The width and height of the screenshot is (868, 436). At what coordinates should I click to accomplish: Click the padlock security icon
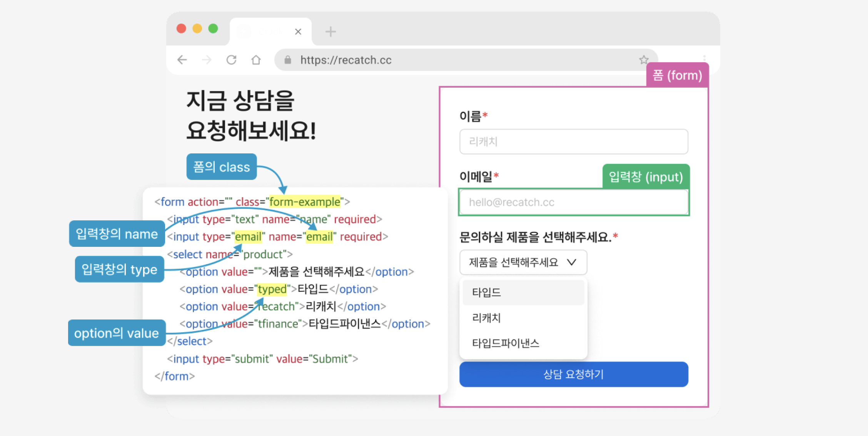coord(288,60)
